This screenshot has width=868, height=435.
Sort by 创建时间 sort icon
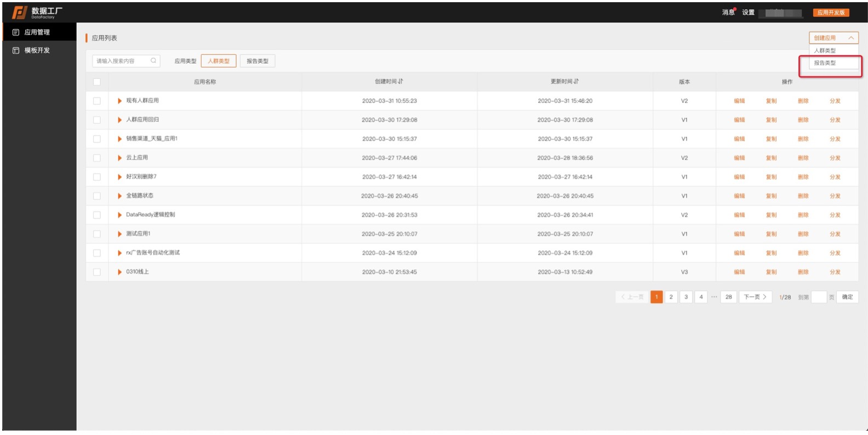(401, 81)
